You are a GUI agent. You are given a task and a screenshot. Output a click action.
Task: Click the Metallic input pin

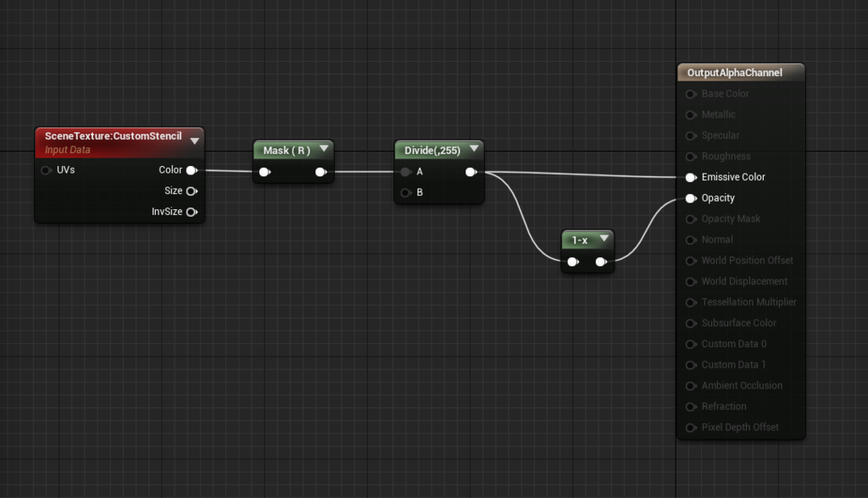[691, 115]
